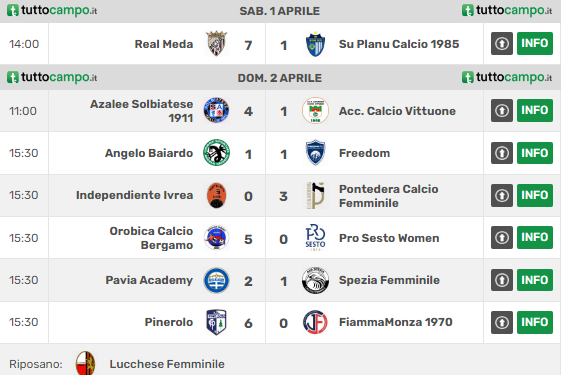This screenshot has width=562, height=375.
Task: Click the Pro Sesto Women logo
Action: tap(315, 237)
